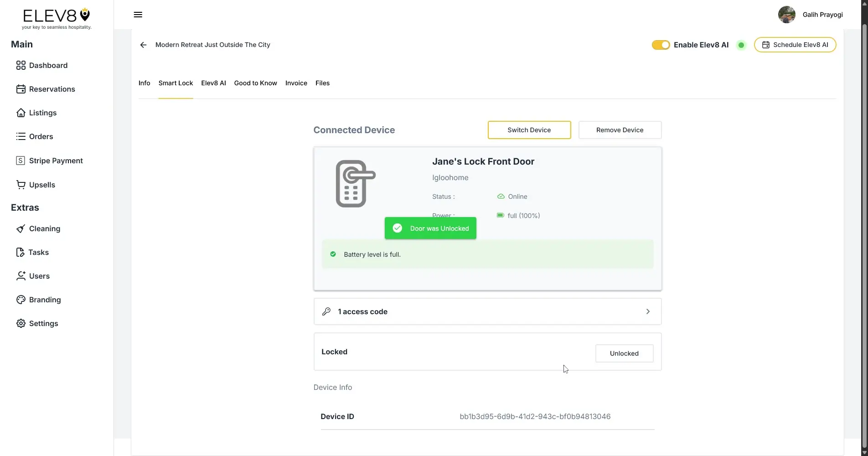The width and height of the screenshot is (868, 456).
Task: Open the Good to Know tab
Action: coord(255,83)
